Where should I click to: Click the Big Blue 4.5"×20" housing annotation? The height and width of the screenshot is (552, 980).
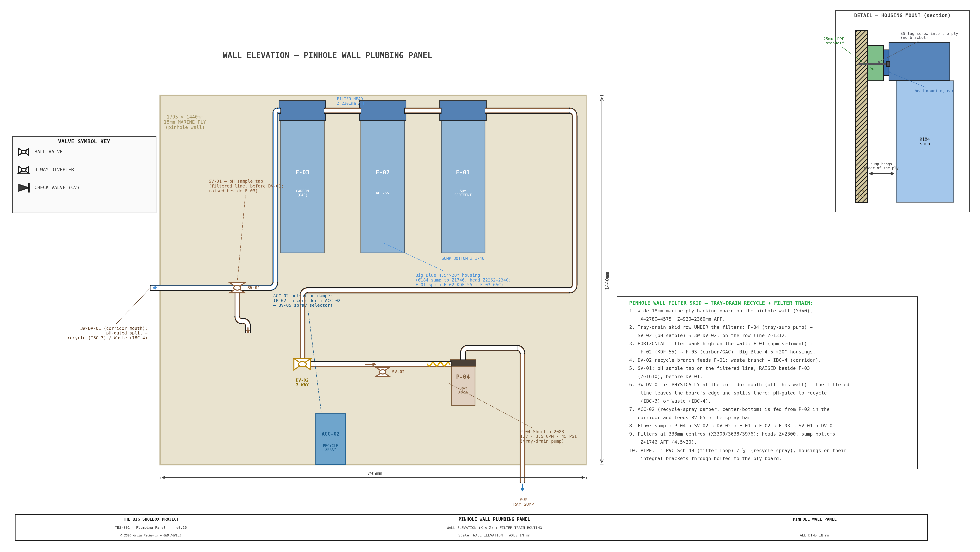[463, 280]
